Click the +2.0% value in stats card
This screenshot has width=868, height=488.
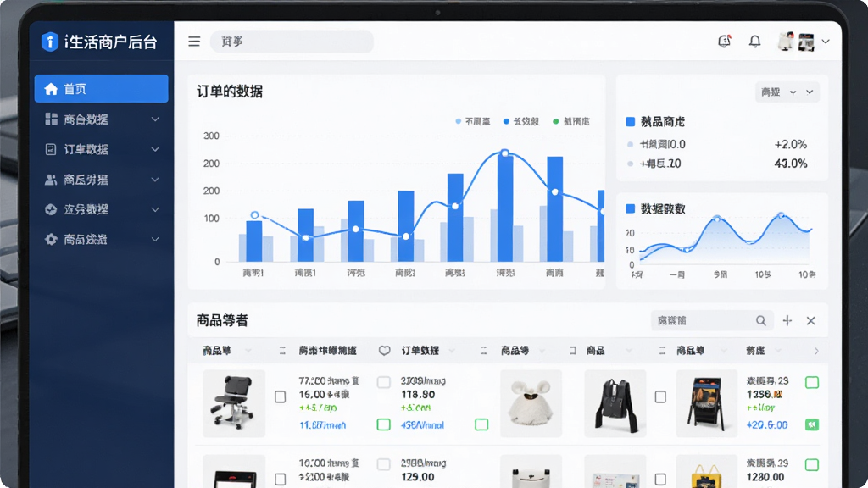pos(791,144)
